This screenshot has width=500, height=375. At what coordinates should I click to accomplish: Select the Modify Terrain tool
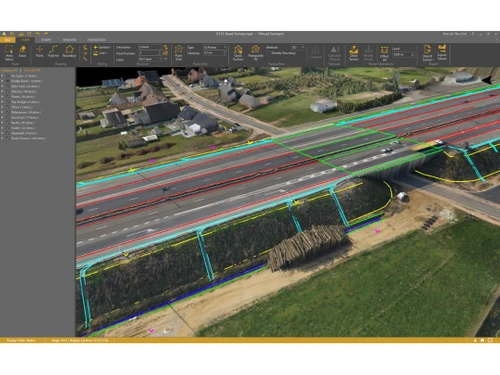click(x=368, y=53)
